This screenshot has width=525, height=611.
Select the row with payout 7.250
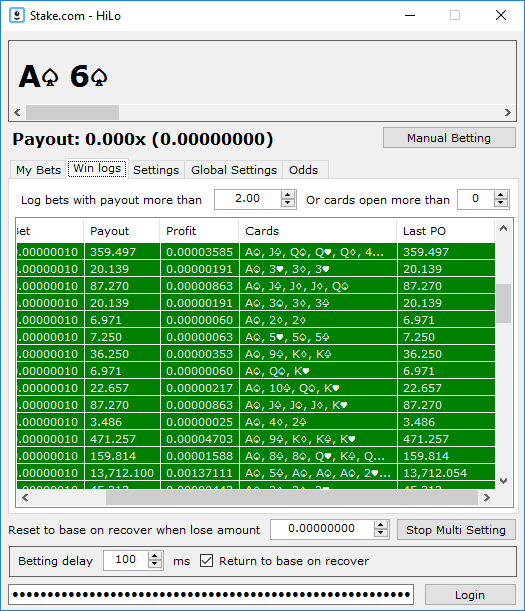(256, 337)
